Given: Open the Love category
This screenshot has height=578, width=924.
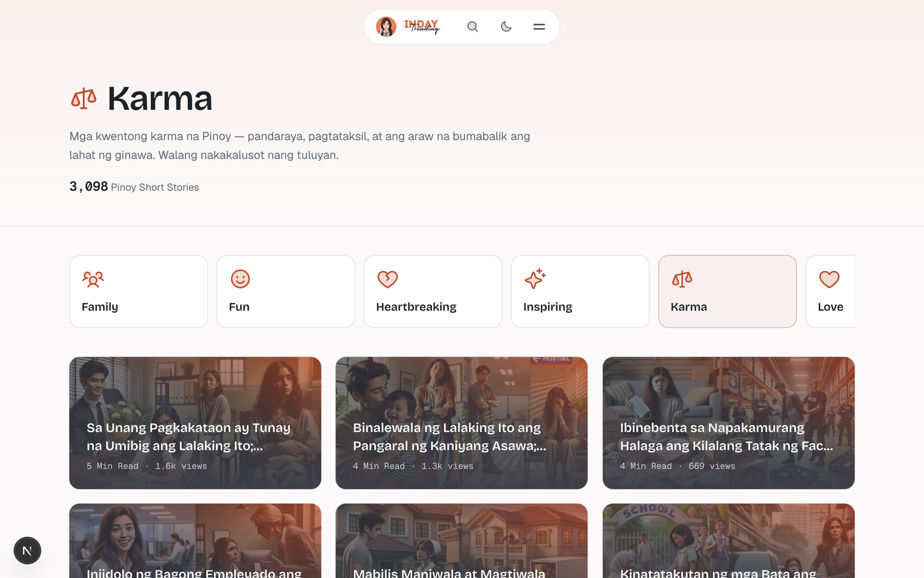Looking at the screenshot, I should [x=830, y=291].
